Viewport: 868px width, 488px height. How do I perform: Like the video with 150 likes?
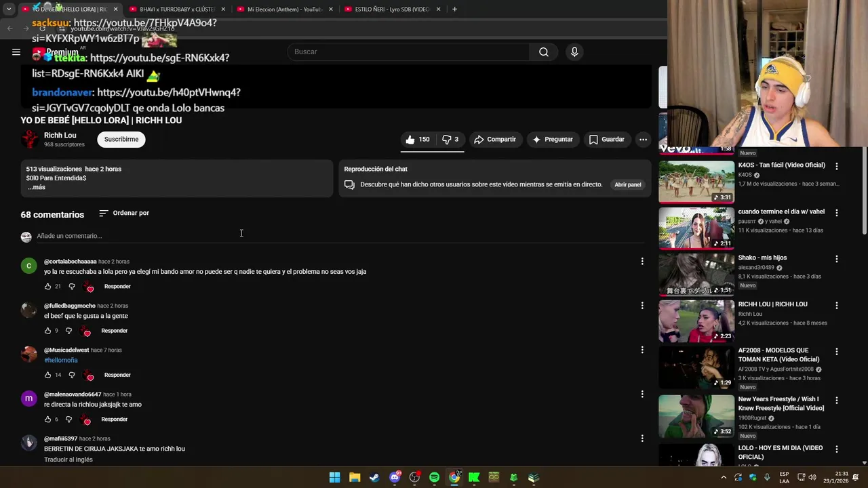(418, 139)
